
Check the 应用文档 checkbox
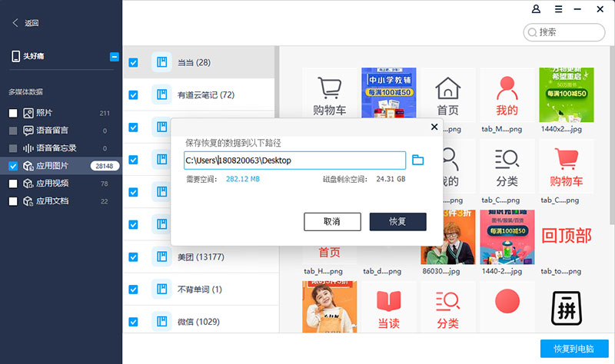click(13, 201)
